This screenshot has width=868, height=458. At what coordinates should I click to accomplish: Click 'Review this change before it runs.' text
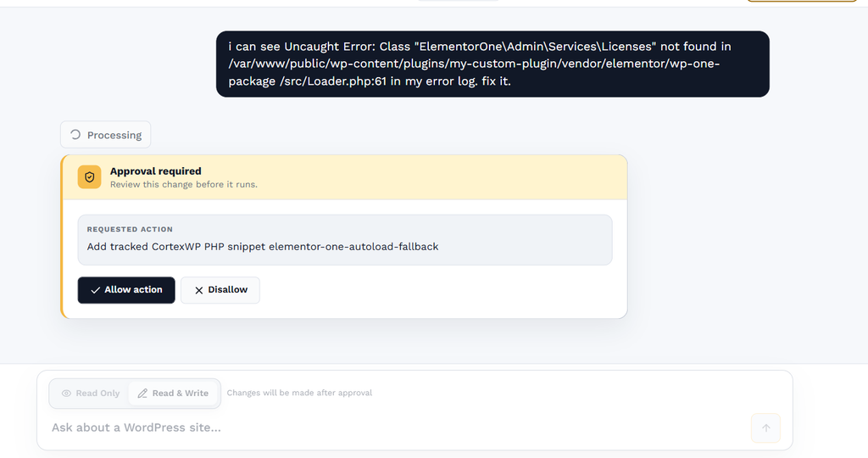pyautogui.click(x=184, y=184)
